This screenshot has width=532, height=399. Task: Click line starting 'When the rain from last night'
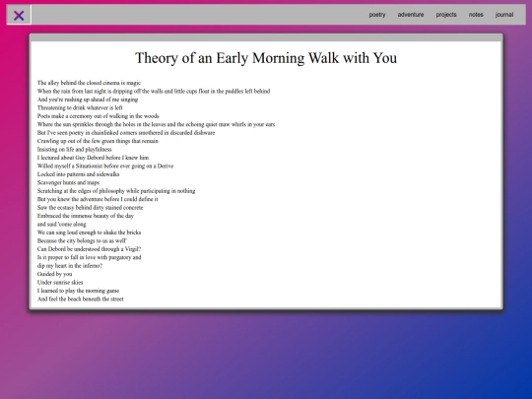point(154,91)
